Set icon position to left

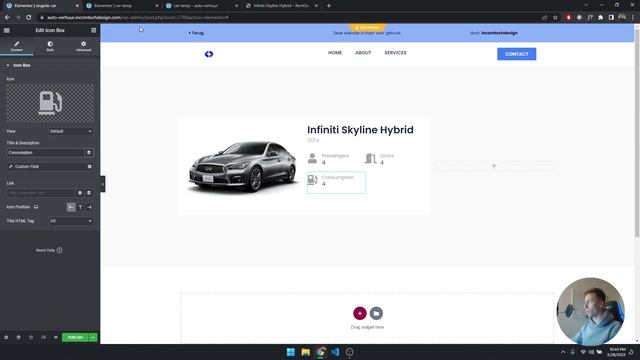point(71,207)
